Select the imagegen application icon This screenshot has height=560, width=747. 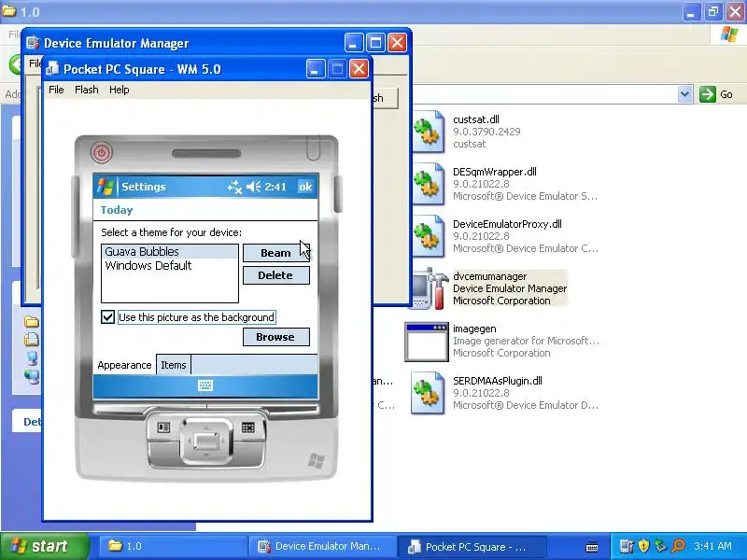[x=427, y=342]
